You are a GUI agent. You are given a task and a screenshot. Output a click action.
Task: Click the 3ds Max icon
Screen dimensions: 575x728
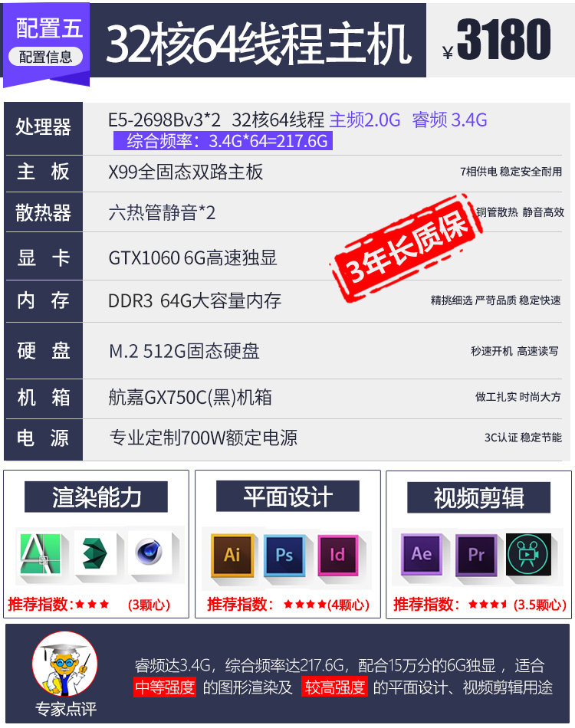[95, 553]
